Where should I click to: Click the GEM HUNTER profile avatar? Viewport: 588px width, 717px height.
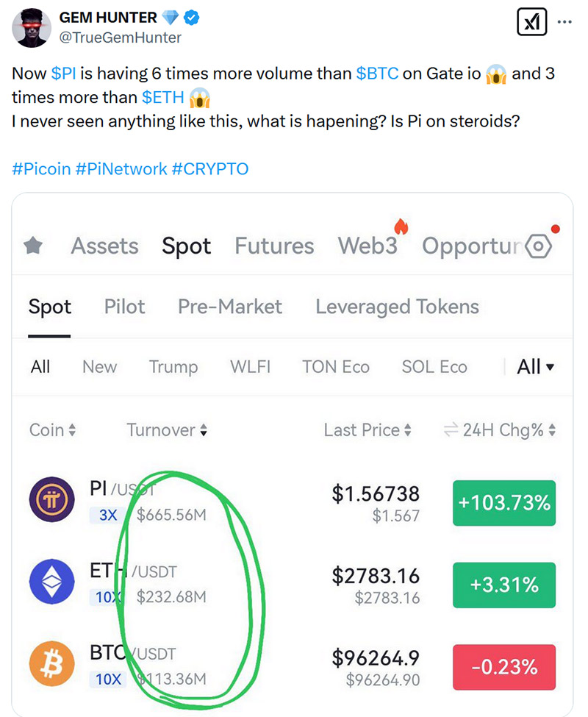click(x=32, y=27)
